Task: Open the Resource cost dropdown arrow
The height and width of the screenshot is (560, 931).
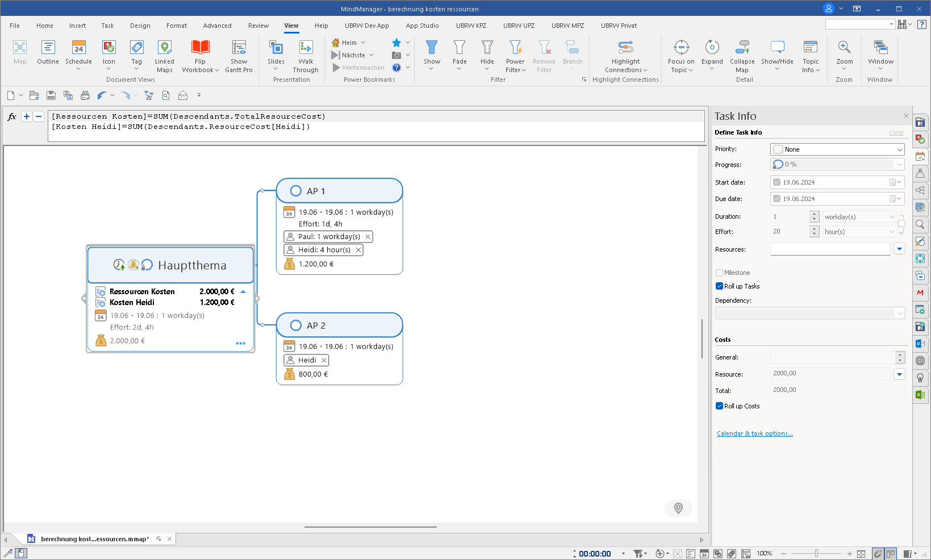Action: [x=899, y=374]
